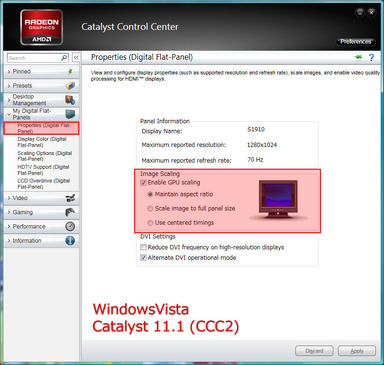Image resolution: width=384 pixels, height=365 pixels.
Task: Click the blue Information icon
Action: [70, 241]
